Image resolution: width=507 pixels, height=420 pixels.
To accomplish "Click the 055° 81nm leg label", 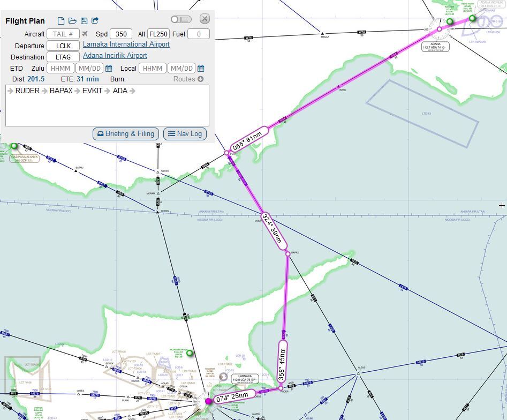I will tap(249, 139).
